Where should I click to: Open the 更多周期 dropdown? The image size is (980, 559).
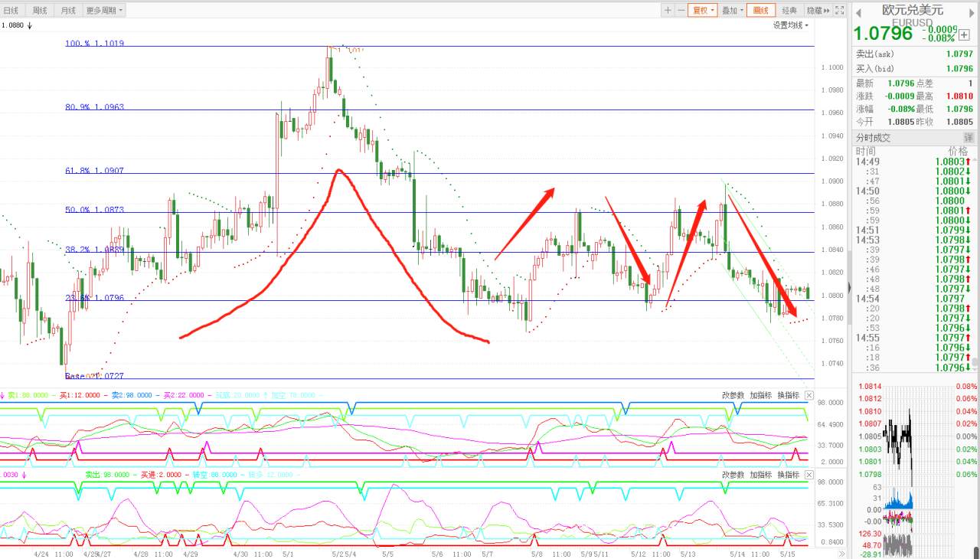click(104, 11)
